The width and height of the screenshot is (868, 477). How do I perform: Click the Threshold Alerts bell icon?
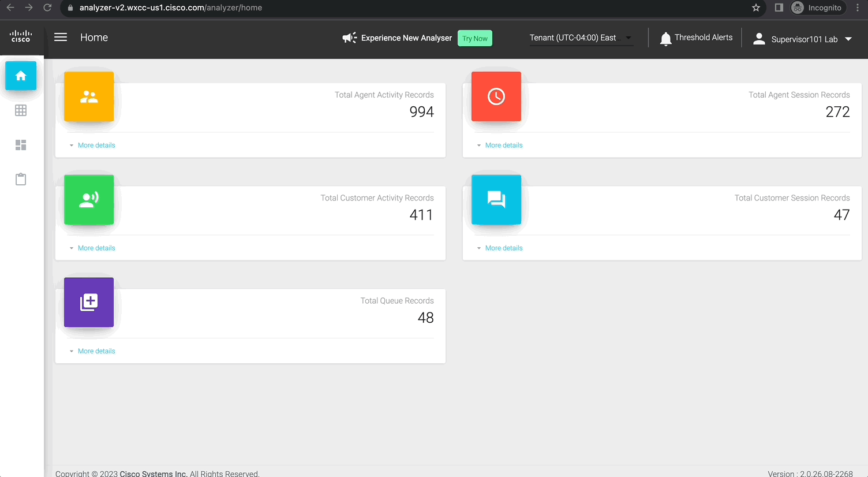pos(665,39)
